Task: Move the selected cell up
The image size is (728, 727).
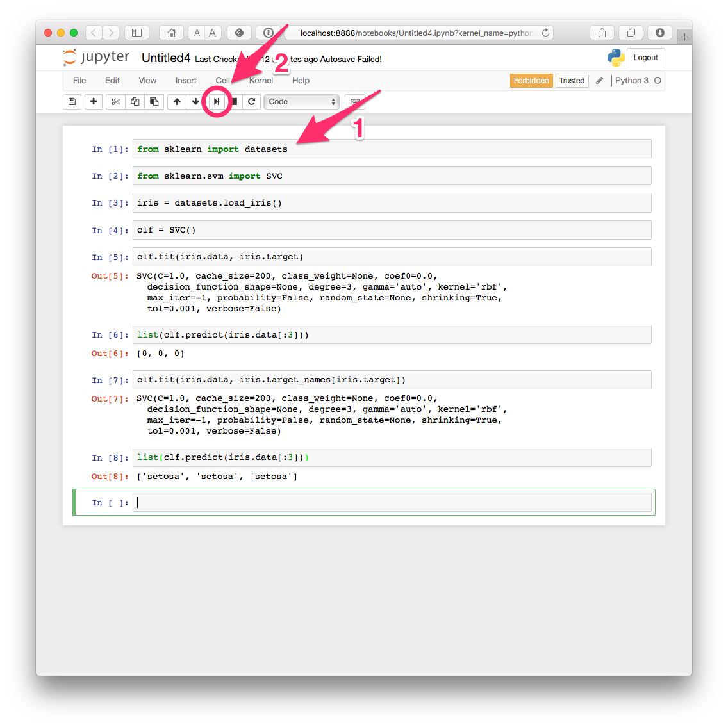Action: (x=177, y=101)
